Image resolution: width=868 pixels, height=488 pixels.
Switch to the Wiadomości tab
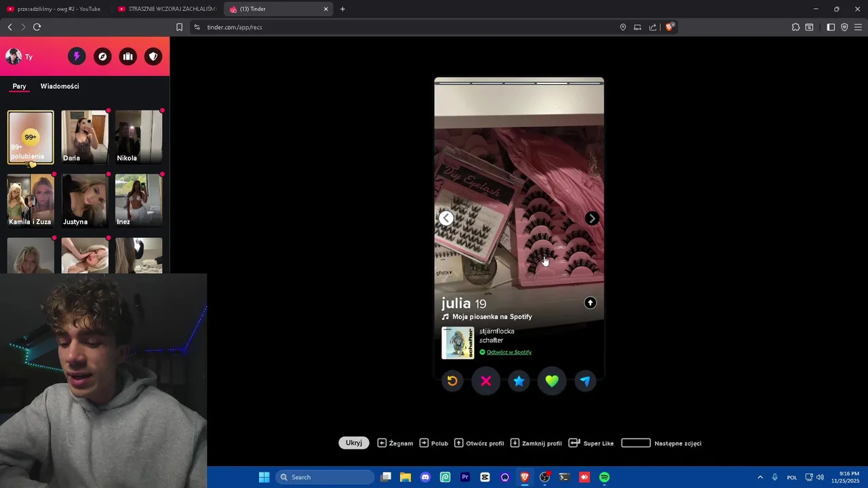(x=60, y=86)
